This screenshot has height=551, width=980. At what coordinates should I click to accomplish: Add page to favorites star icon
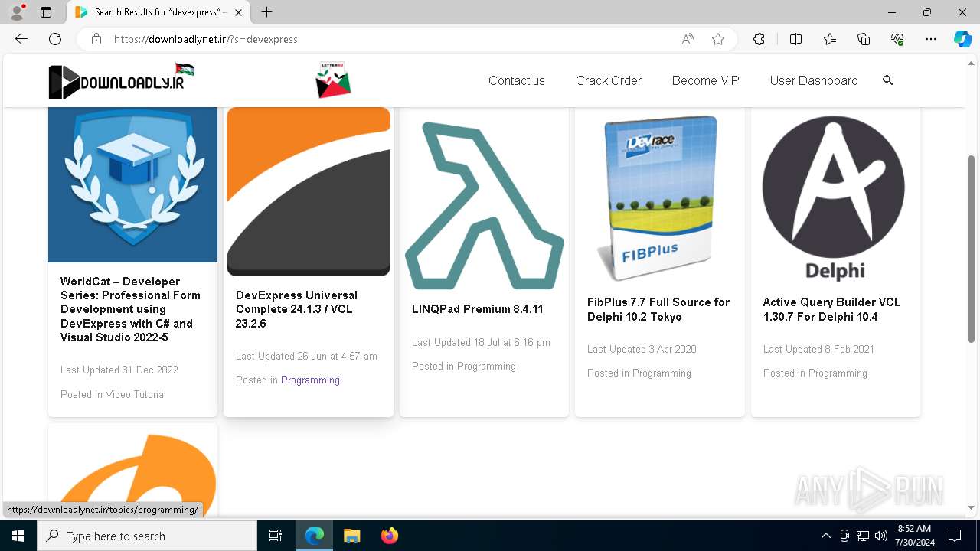[718, 39]
